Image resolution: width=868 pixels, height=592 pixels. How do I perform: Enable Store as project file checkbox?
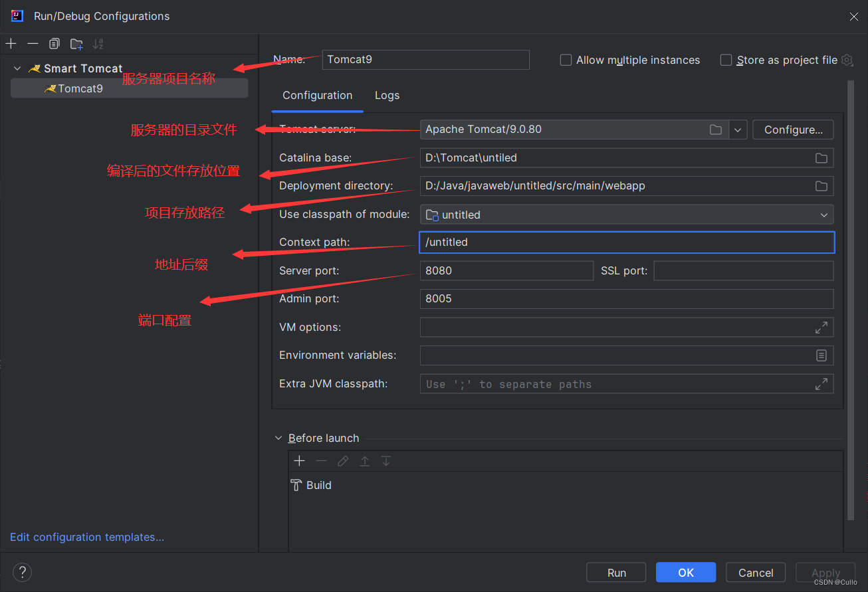(x=726, y=60)
